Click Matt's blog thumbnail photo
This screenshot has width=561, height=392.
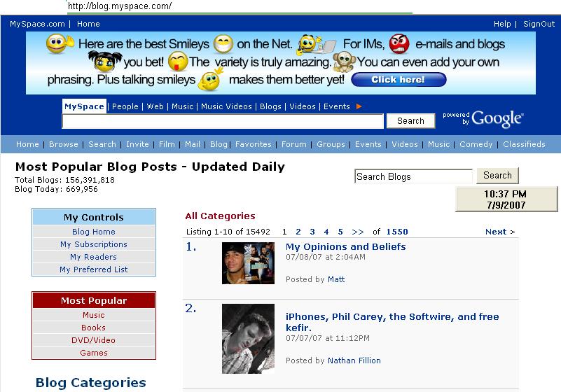tap(249, 263)
